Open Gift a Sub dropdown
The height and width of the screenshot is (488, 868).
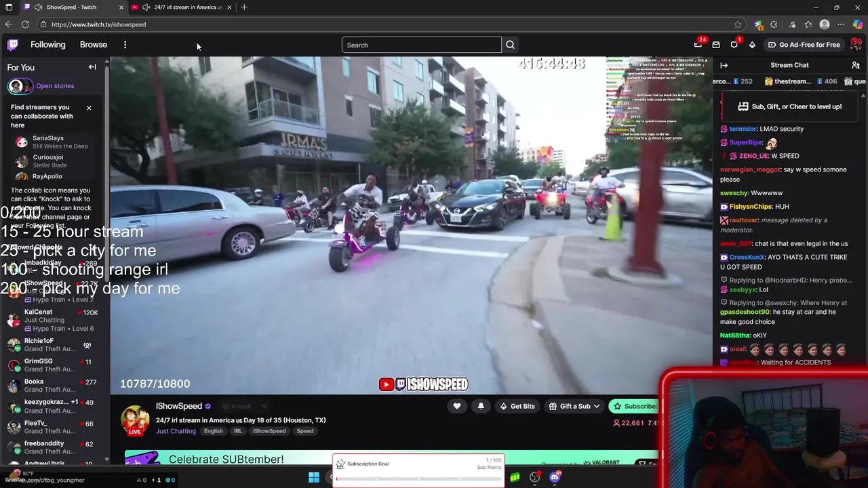tap(574, 406)
